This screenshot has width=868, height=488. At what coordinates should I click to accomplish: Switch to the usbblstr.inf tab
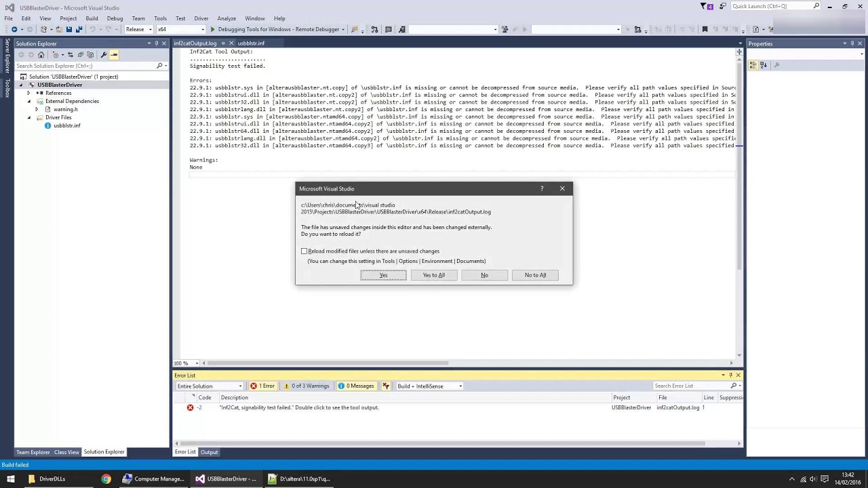pos(251,43)
